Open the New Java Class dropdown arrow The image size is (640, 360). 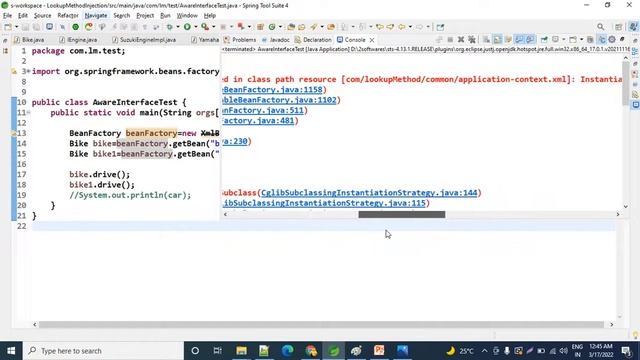tap(280, 27)
